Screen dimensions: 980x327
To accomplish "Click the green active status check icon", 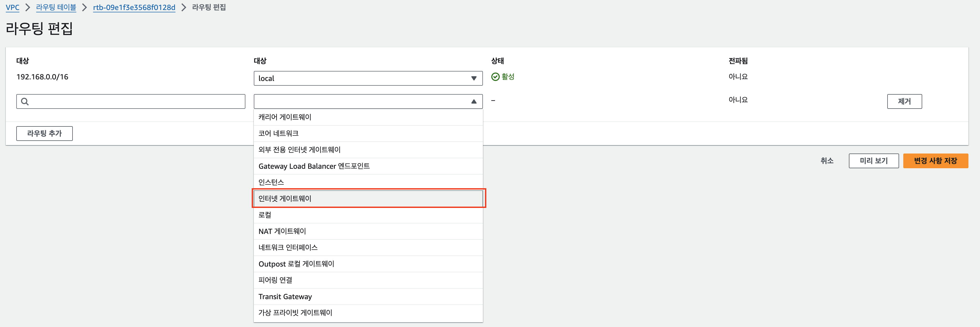I will click(x=495, y=77).
